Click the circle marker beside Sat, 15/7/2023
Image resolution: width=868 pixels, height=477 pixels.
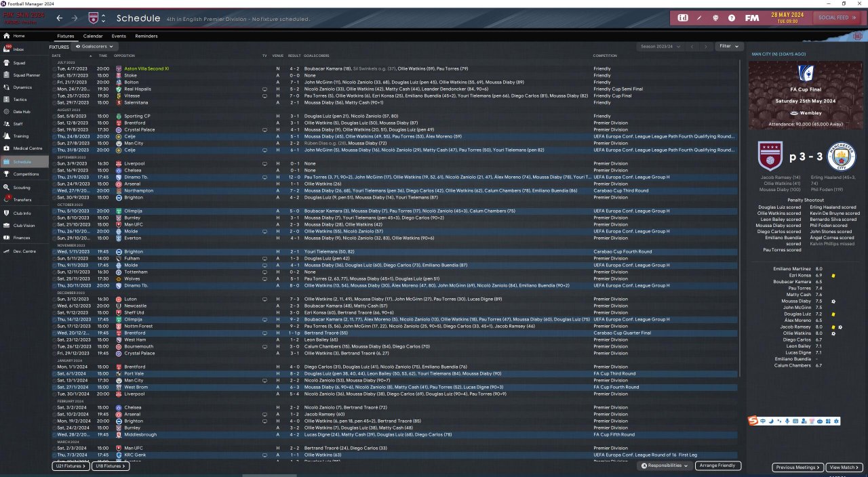pyautogui.click(x=54, y=75)
